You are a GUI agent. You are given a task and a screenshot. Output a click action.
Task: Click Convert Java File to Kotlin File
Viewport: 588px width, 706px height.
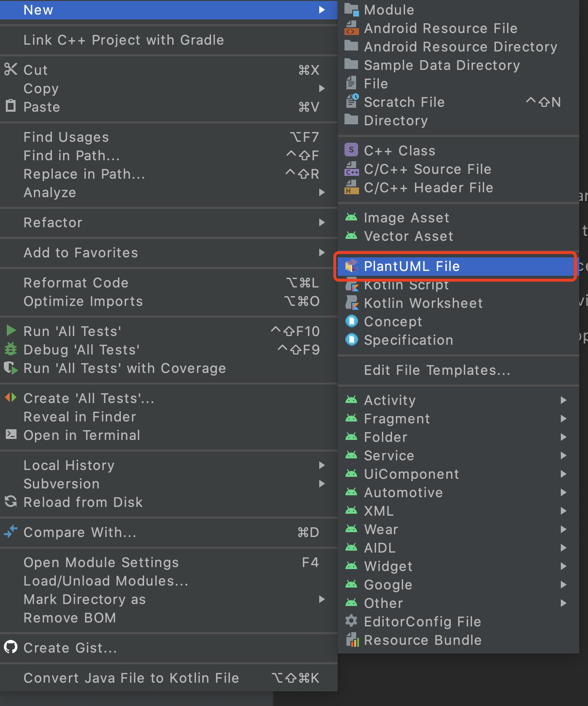(x=131, y=678)
